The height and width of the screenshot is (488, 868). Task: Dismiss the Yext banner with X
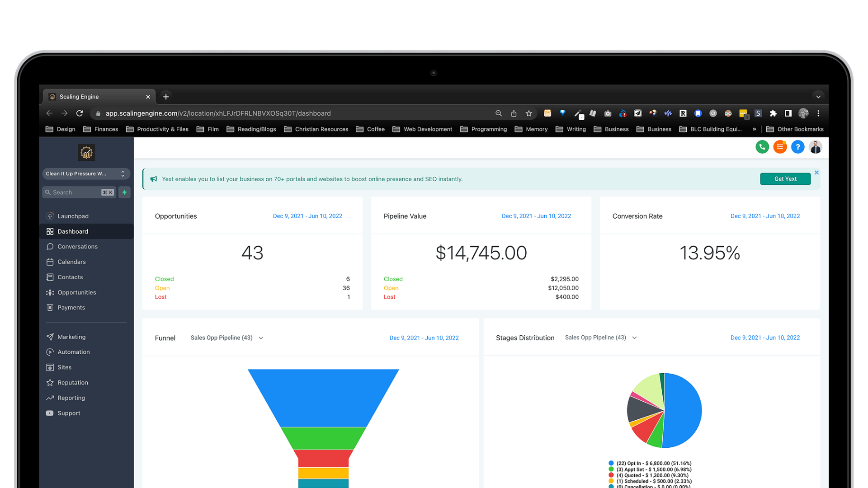pyautogui.click(x=816, y=173)
